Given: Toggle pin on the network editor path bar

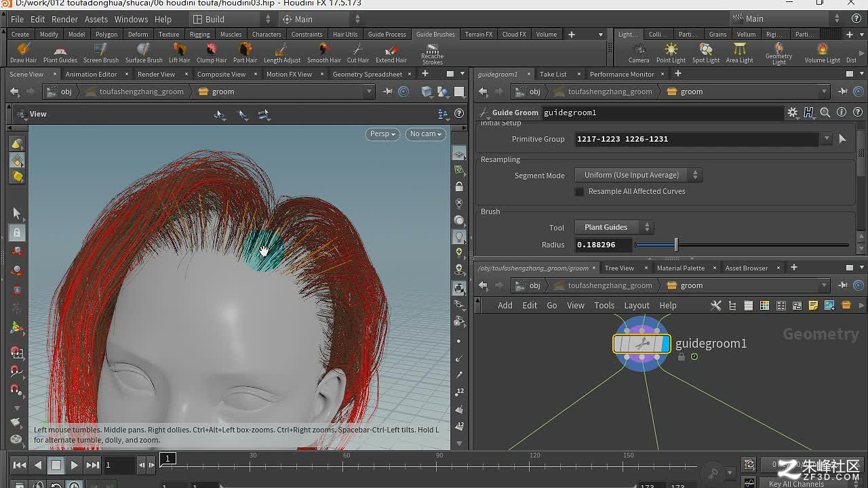Looking at the screenshot, I should [x=842, y=285].
